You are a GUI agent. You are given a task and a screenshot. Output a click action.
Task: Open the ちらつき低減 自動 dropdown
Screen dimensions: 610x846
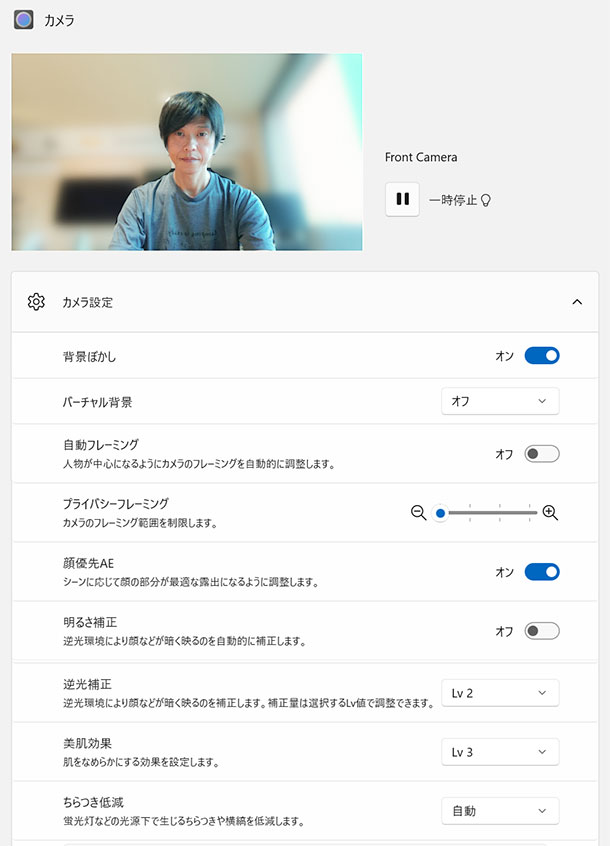click(500, 811)
